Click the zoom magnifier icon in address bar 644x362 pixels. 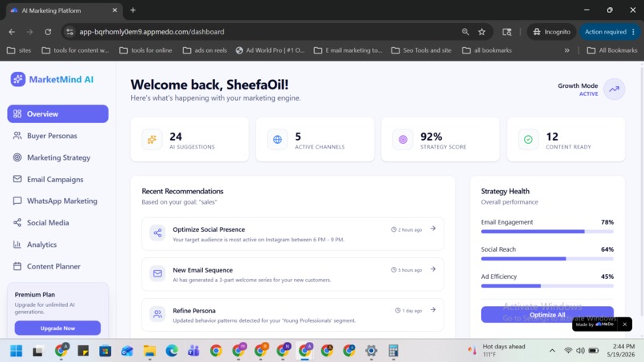point(465,32)
